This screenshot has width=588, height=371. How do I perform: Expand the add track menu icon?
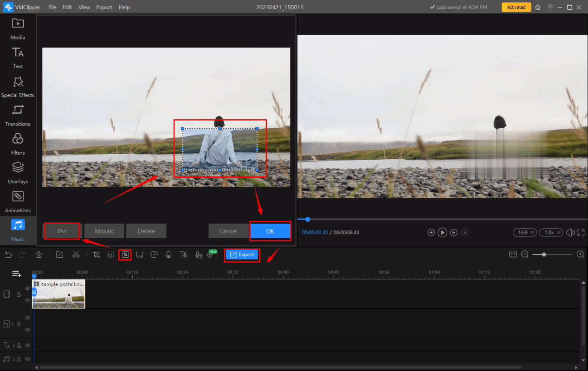click(16, 274)
